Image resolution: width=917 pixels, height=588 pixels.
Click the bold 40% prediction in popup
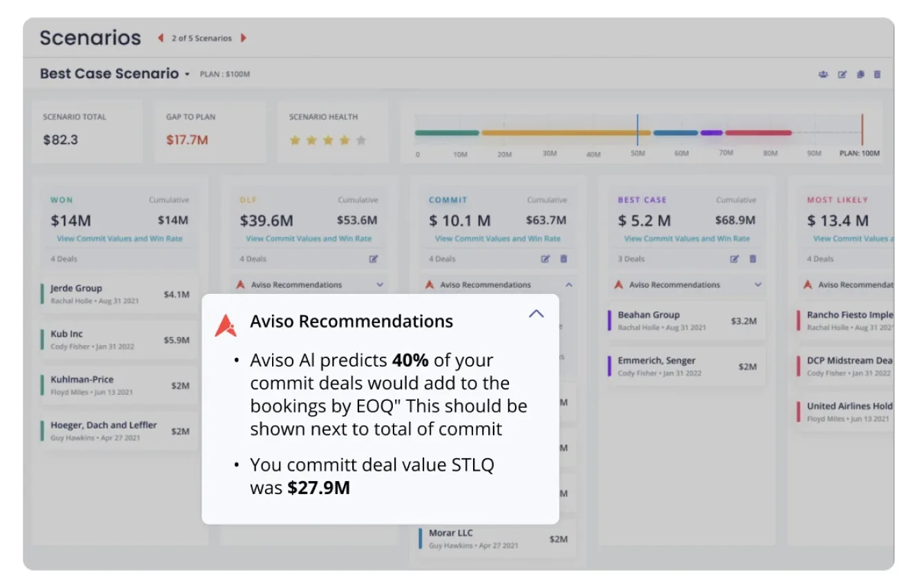click(411, 360)
